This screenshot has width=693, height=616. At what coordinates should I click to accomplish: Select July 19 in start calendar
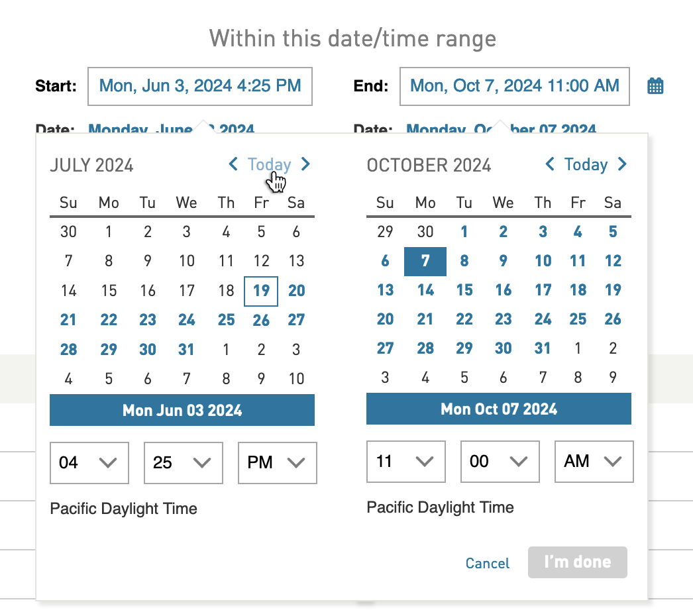pyautogui.click(x=261, y=291)
